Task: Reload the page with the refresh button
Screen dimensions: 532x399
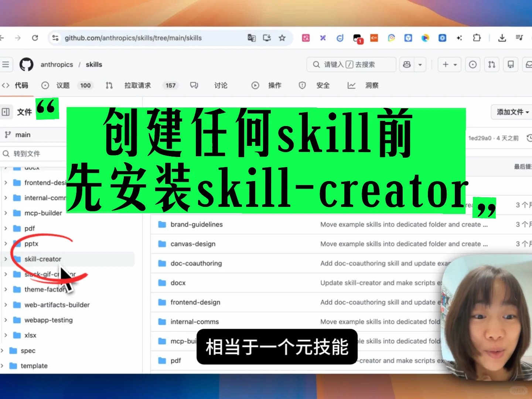Action: coord(35,38)
